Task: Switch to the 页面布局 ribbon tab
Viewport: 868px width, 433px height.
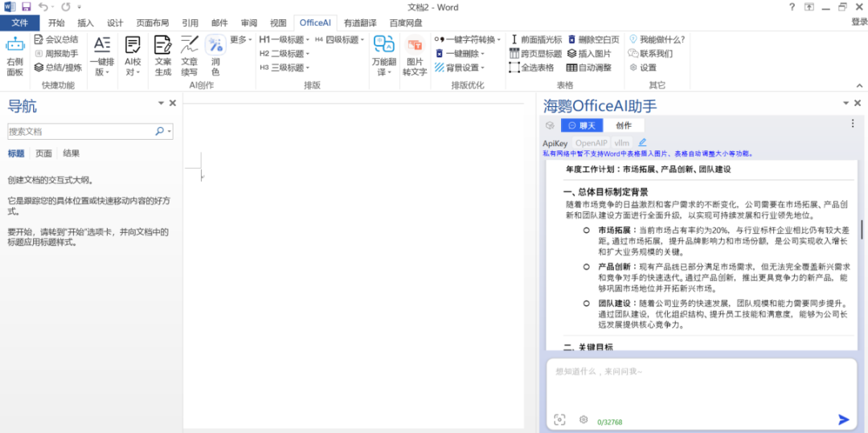Action: [x=153, y=22]
